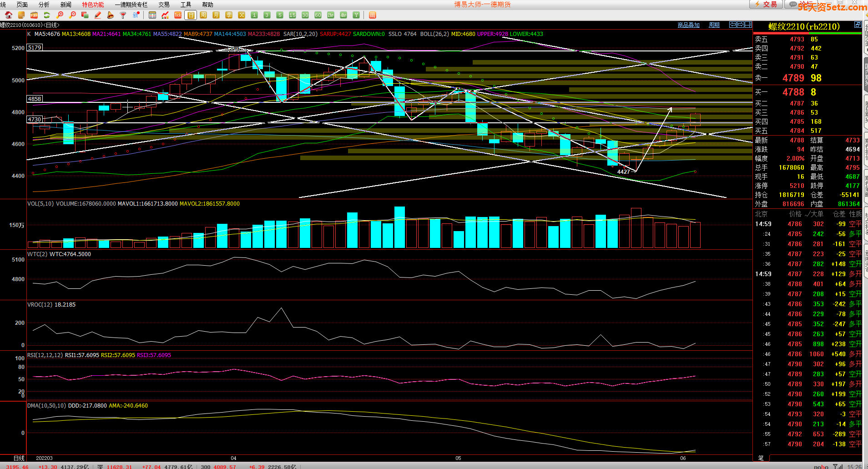The height and width of the screenshot is (469, 868).
Task: Open the notes list icon
Action: [x=21, y=15]
